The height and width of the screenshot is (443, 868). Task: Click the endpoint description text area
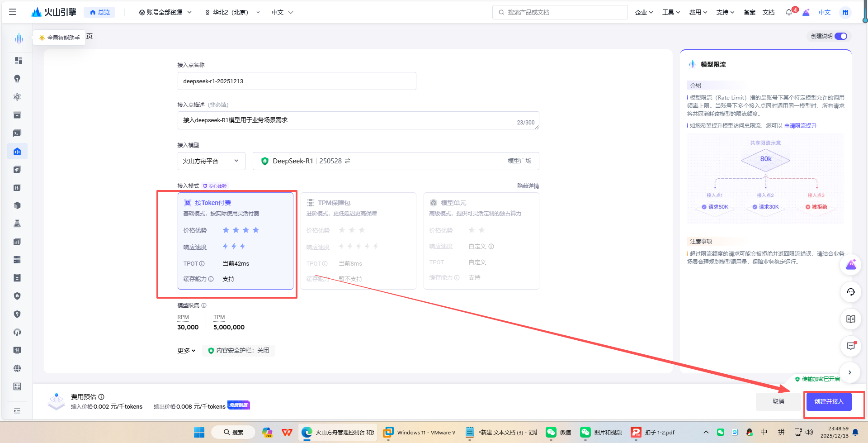tap(358, 120)
